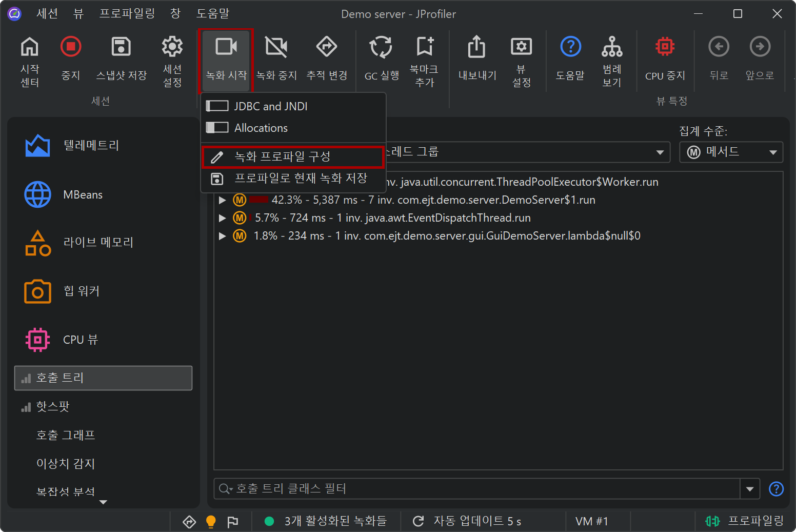The height and width of the screenshot is (532, 796).
Task: Toggle Allocations recording switch
Action: [217, 128]
